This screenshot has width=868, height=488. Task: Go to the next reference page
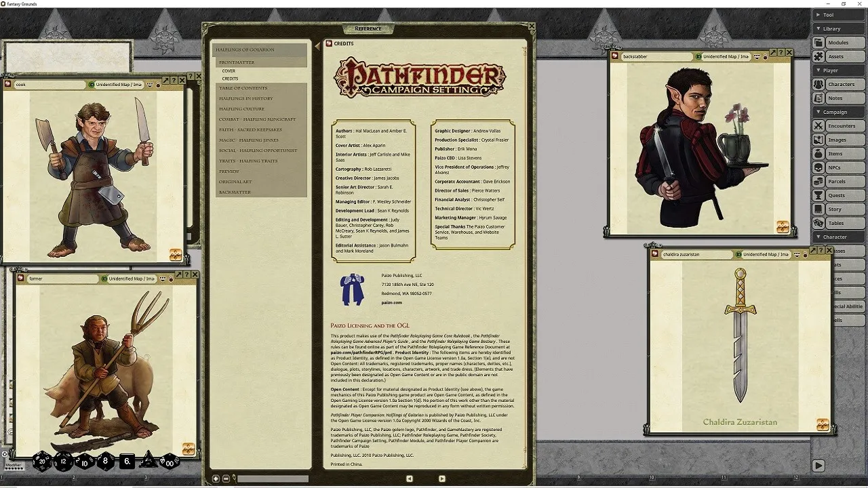click(442, 479)
